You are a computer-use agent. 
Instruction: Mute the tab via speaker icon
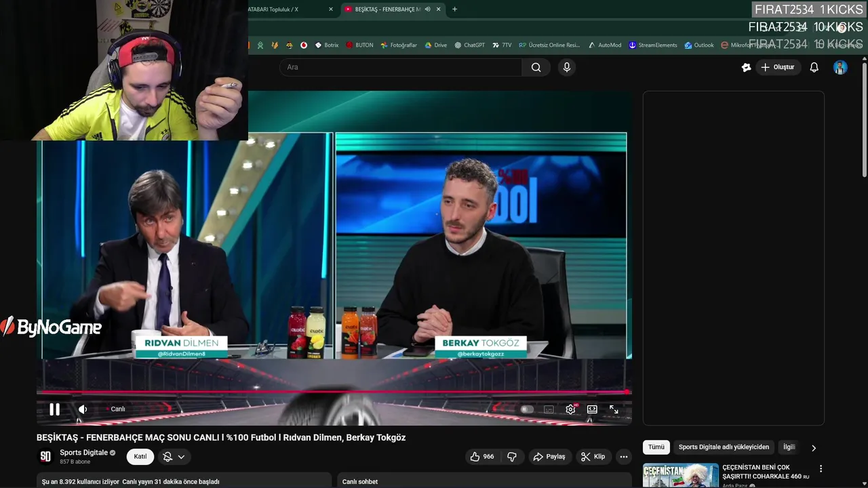point(427,9)
